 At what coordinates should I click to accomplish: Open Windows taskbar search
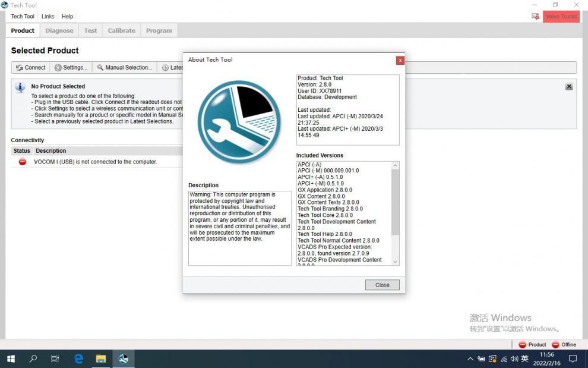(33, 358)
